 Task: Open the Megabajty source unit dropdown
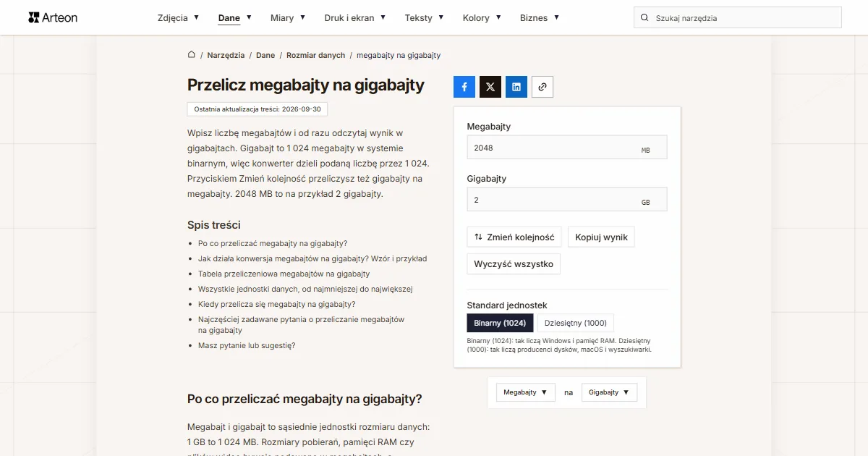[x=526, y=392]
